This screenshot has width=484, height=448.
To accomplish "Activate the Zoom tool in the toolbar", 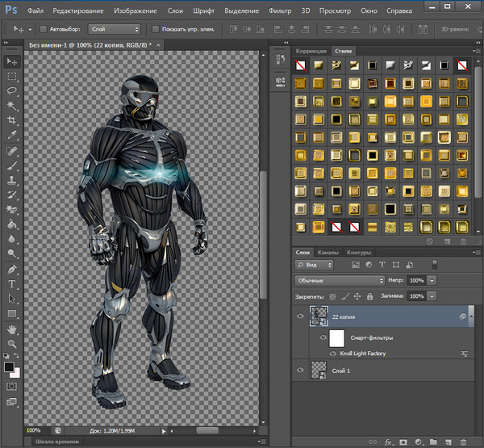I will click(x=12, y=344).
